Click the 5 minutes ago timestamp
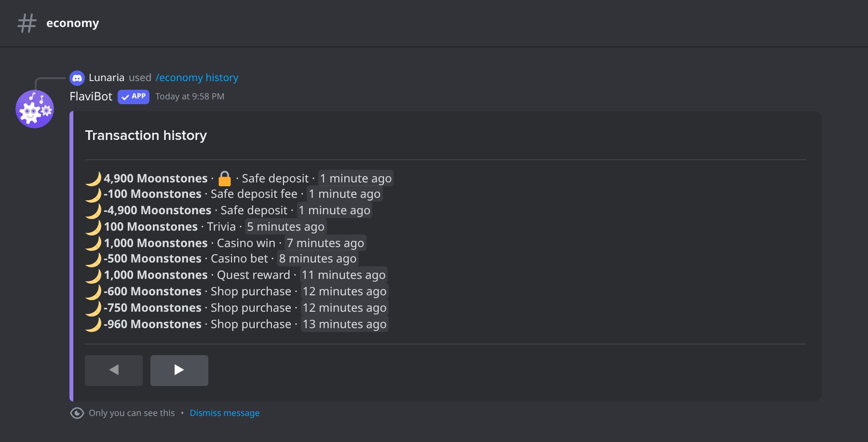868x442 pixels. pos(285,227)
